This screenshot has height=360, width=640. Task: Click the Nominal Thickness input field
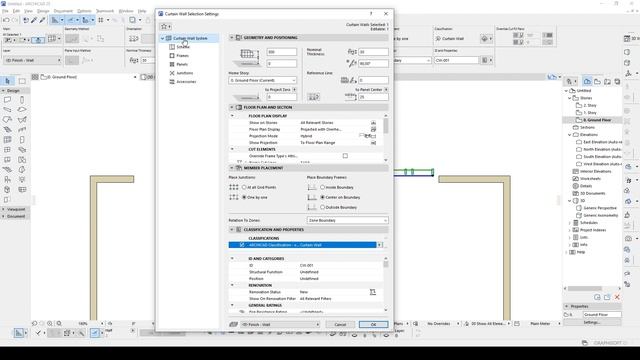click(x=373, y=52)
